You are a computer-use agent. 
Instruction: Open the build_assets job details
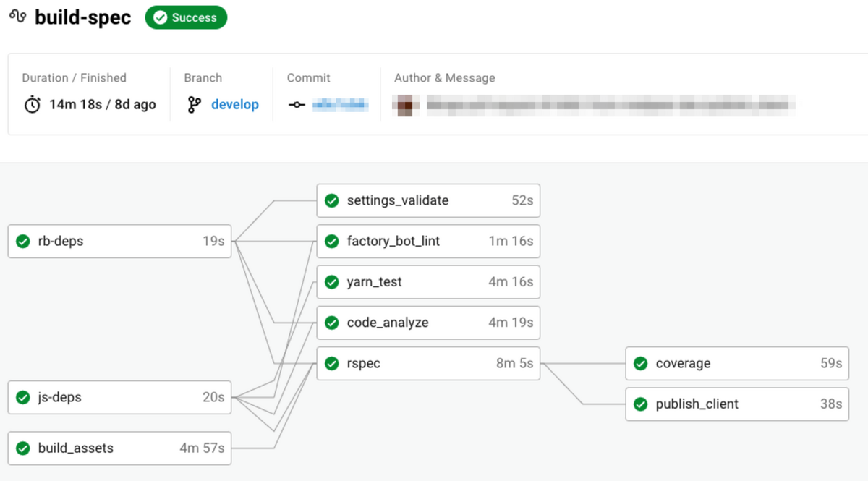119,448
